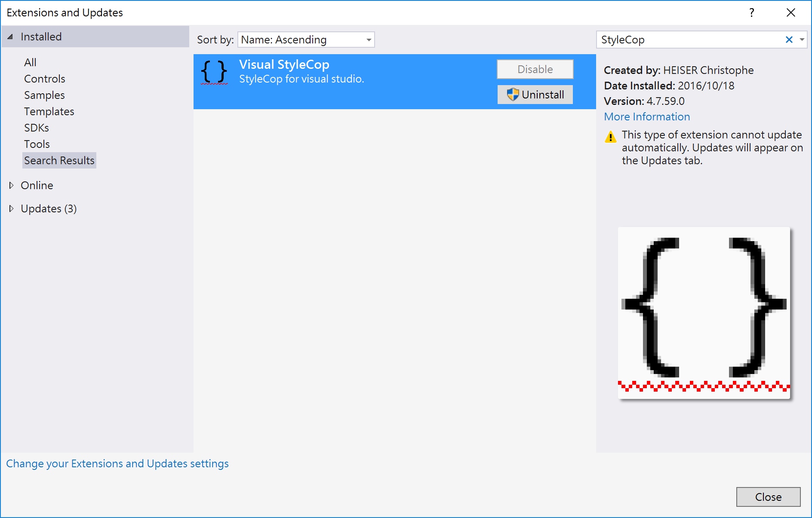Select the Templates category
This screenshot has width=812, height=518.
(49, 111)
